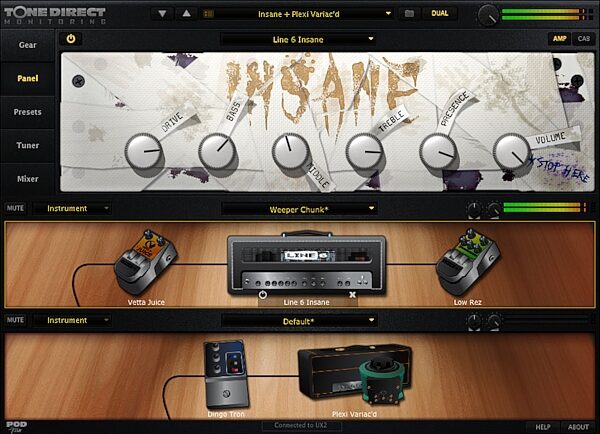Click the POD Farm logo
The height and width of the screenshot is (434, 600).
pos(16,427)
